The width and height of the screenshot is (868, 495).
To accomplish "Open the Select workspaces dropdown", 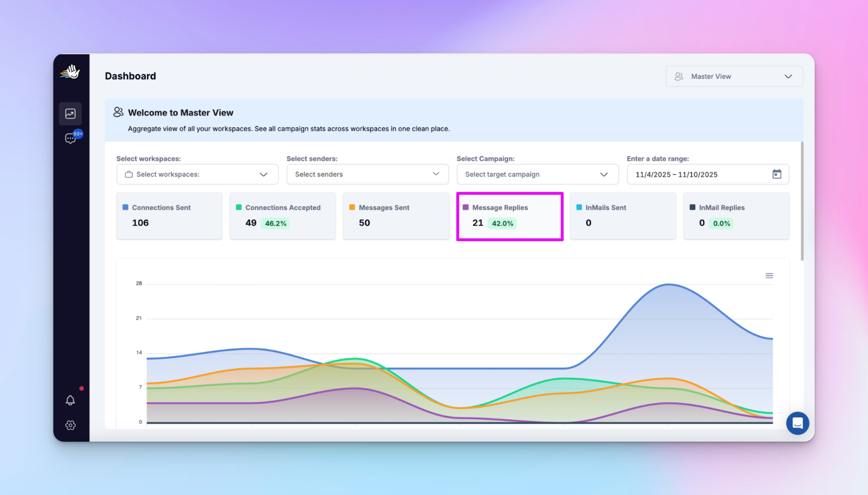I will [197, 174].
